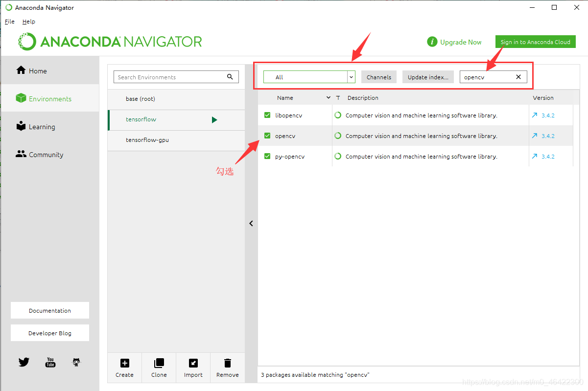Click the Update index button

point(428,77)
